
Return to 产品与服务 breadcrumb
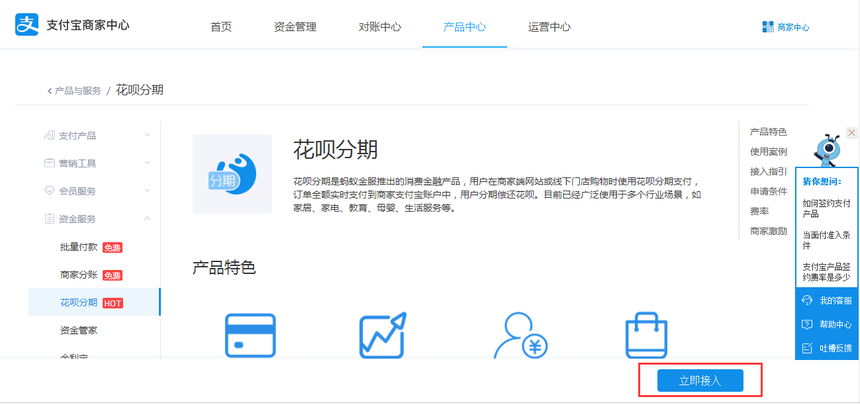coord(78,91)
